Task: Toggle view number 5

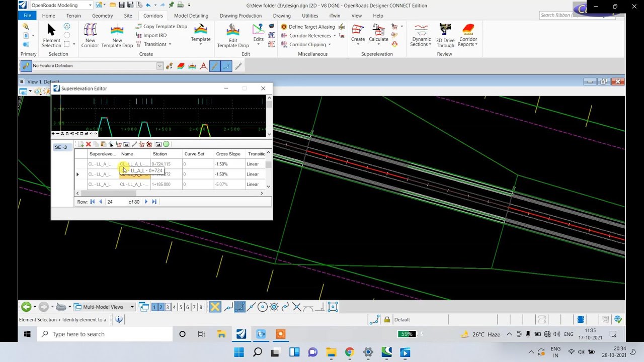Action: (181, 307)
